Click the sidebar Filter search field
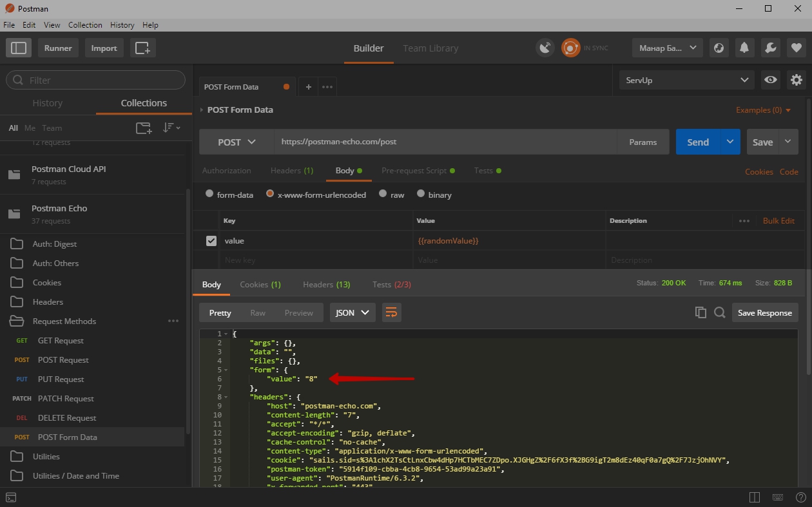The height and width of the screenshot is (507, 812). pyautogui.click(x=95, y=80)
